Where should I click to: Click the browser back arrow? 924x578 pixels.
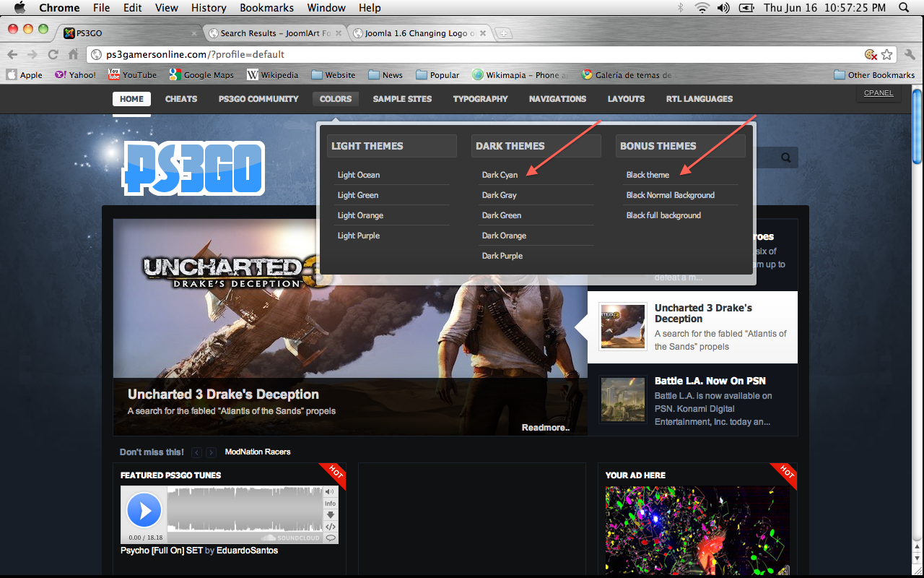click(12, 54)
